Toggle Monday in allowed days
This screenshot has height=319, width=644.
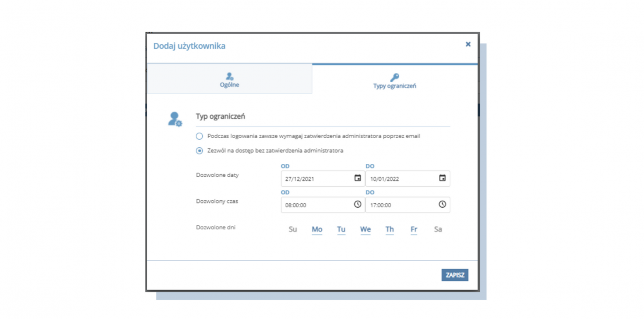pyautogui.click(x=317, y=229)
